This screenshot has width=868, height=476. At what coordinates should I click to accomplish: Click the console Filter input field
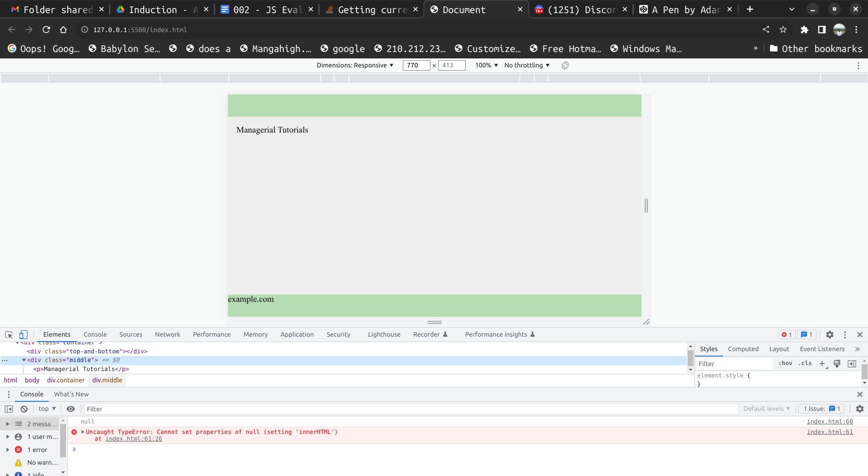[181, 409]
